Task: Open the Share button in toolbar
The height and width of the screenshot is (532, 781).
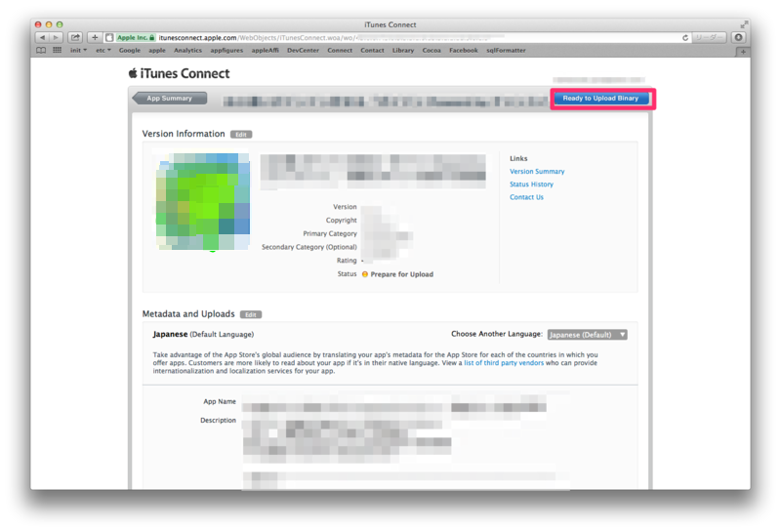Action: (x=75, y=37)
